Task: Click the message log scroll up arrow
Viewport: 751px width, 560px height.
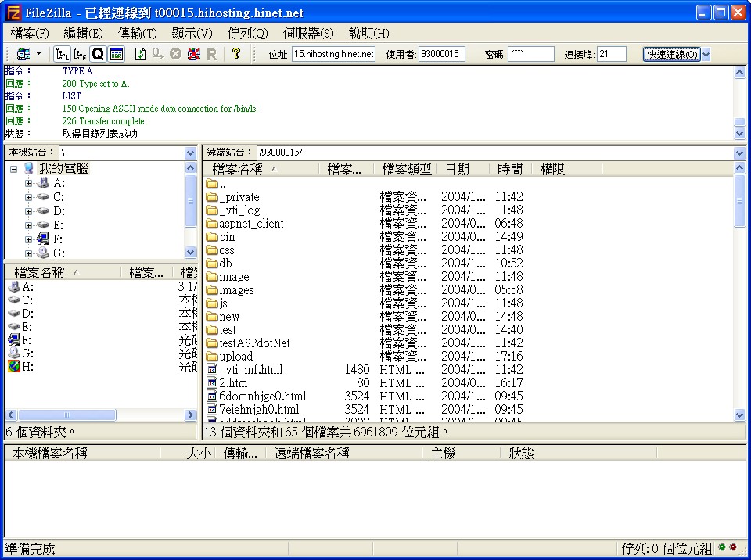Action: 739,73
